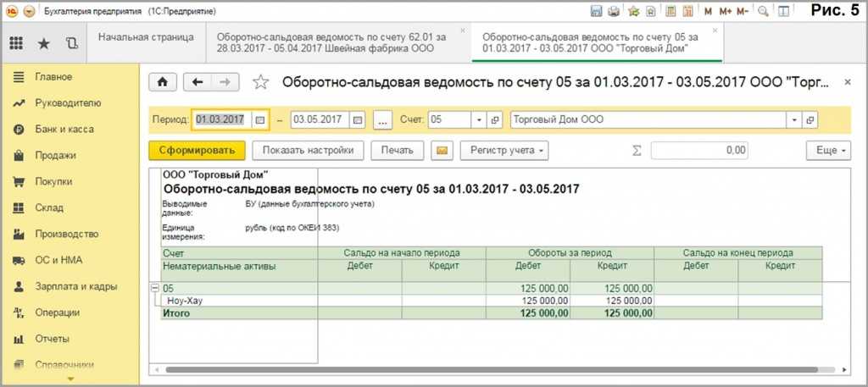The width and height of the screenshot is (868, 387).
Task: Close the report form with X
Action: [x=847, y=82]
